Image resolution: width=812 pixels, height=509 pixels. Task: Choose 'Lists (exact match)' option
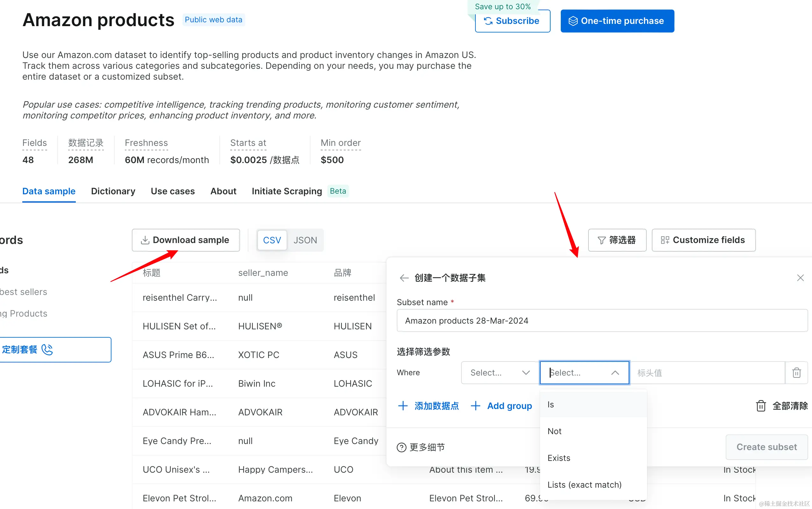[x=584, y=485]
